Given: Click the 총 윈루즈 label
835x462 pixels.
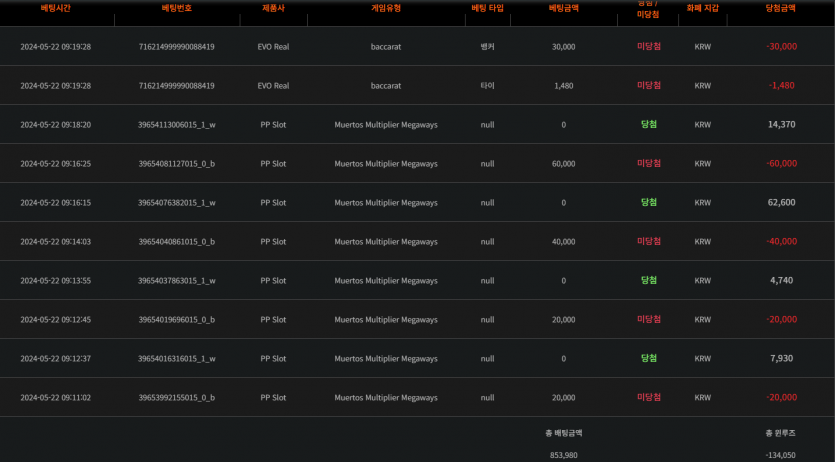Looking at the screenshot, I should pyautogui.click(x=780, y=433).
